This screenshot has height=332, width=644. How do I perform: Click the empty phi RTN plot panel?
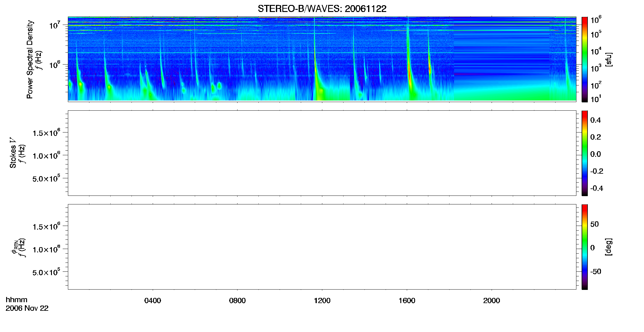click(x=322, y=247)
